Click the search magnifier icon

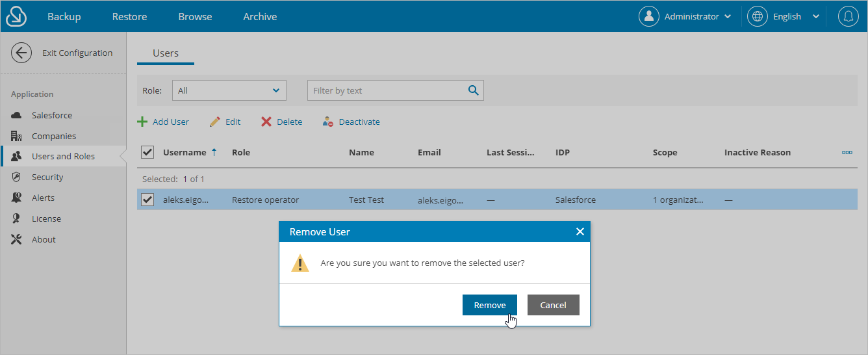click(x=473, y=90)
